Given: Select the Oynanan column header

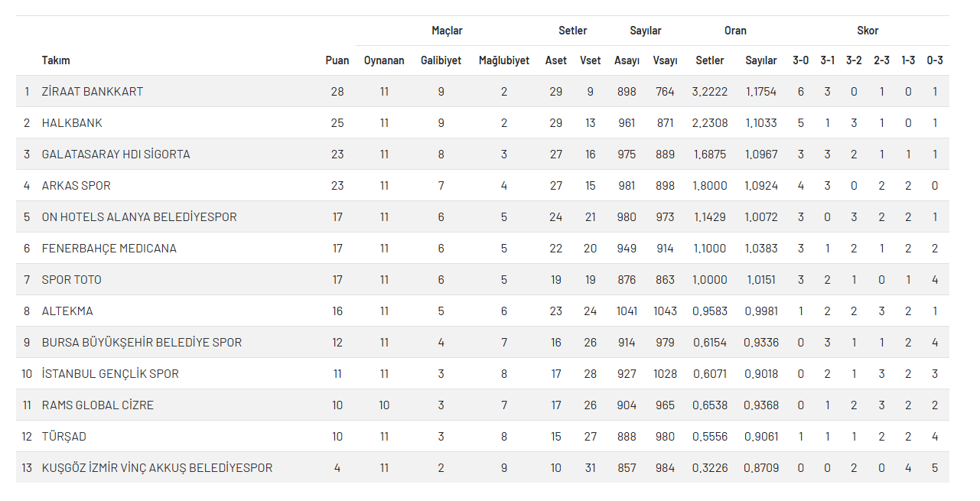Looking at the screenshot, I should [x=384, y=60].
